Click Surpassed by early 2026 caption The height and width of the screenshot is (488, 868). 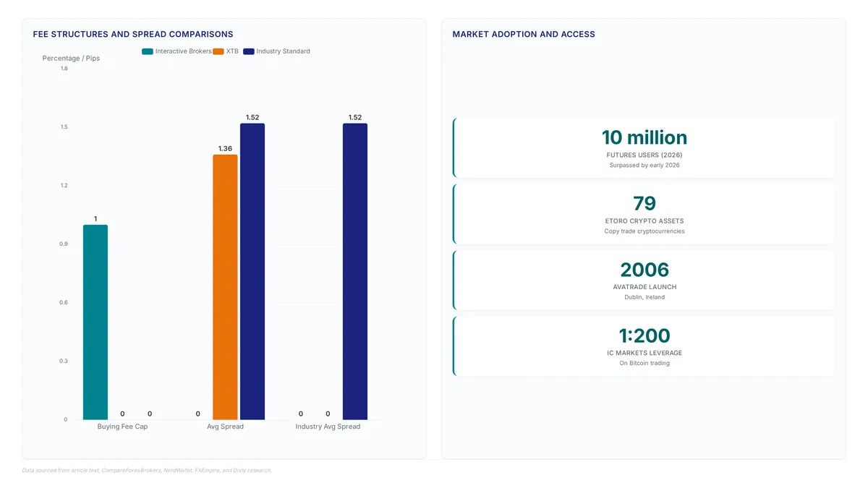coord(644,166)
